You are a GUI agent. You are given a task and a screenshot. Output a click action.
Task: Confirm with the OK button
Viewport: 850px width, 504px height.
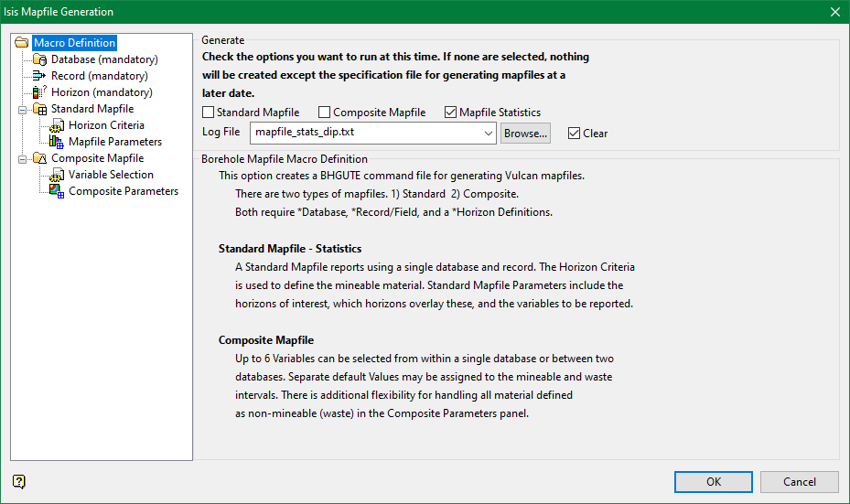pos(714,482)
